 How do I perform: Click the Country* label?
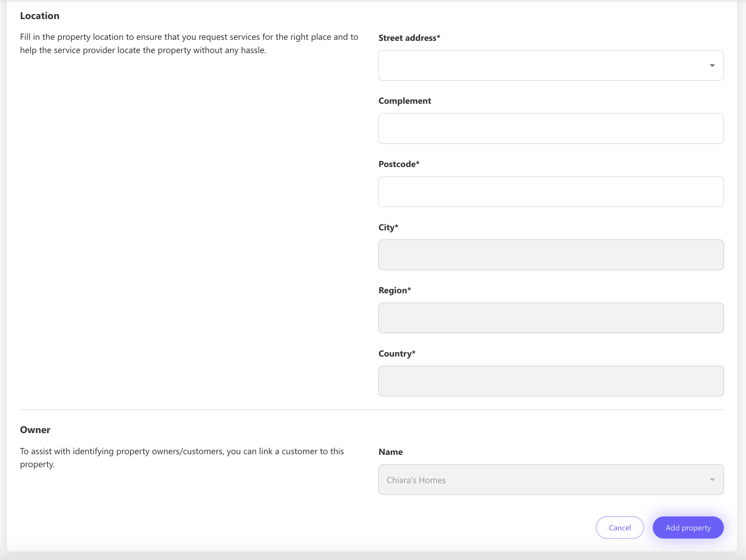pos(397,354)
